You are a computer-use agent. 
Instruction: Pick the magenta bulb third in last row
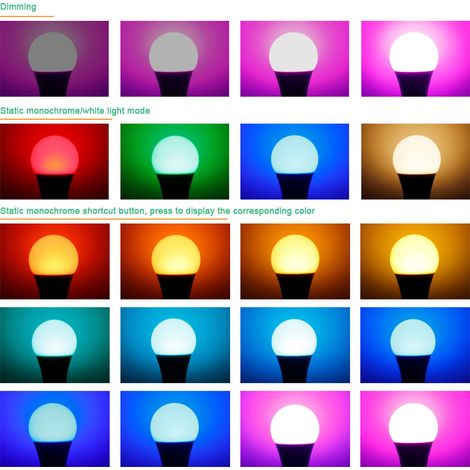295,429
